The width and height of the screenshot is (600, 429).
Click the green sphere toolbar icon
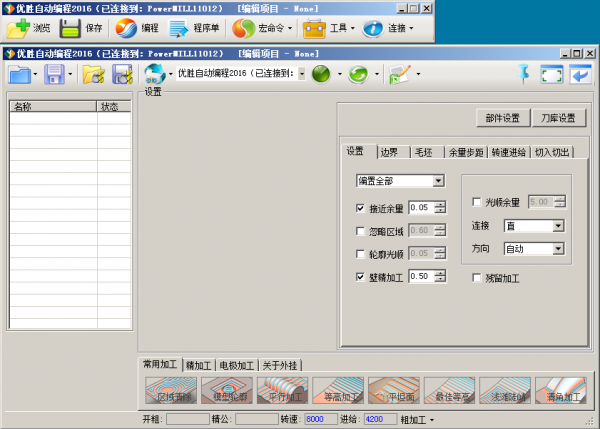pyautogui.click(x=321, y=74)
